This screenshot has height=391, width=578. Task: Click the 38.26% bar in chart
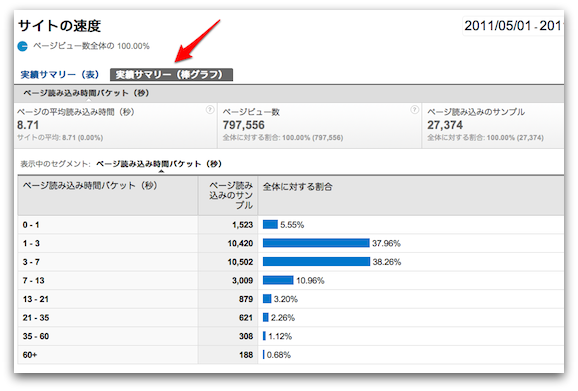tap(316, 262)
